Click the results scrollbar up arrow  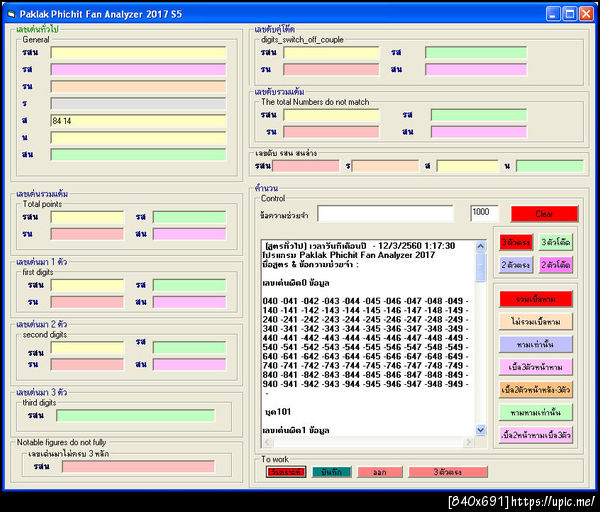point(480,244)
